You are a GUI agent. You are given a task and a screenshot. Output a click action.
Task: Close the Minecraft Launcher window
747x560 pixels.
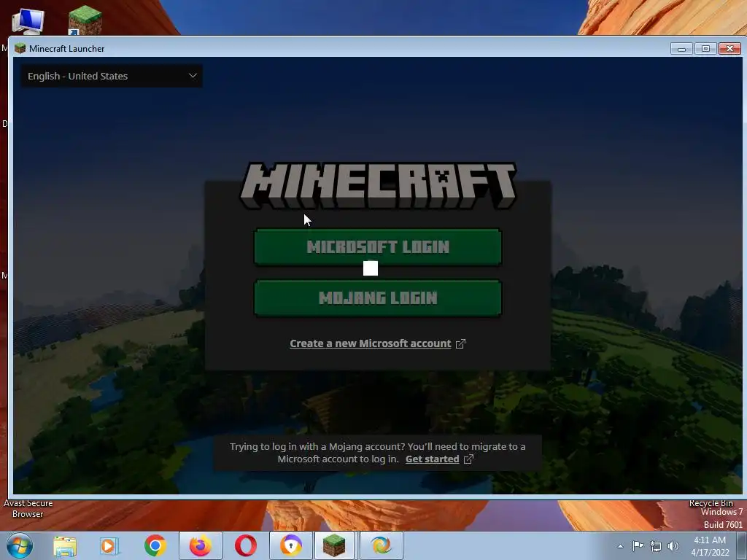(x=729, y=49)
